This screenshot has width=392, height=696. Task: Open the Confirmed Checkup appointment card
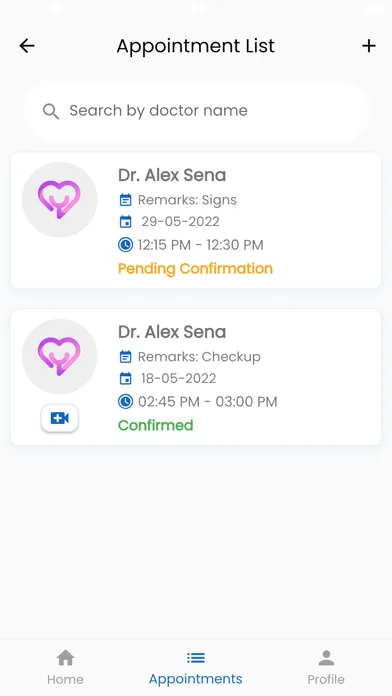196,377
